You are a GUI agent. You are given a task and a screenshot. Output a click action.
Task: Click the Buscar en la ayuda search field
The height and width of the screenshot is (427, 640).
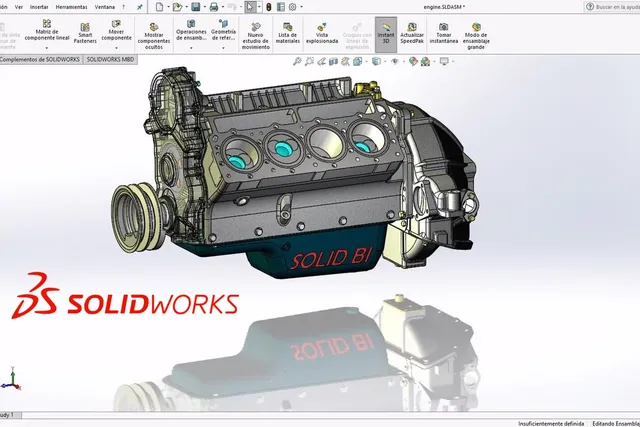point(612,7)
